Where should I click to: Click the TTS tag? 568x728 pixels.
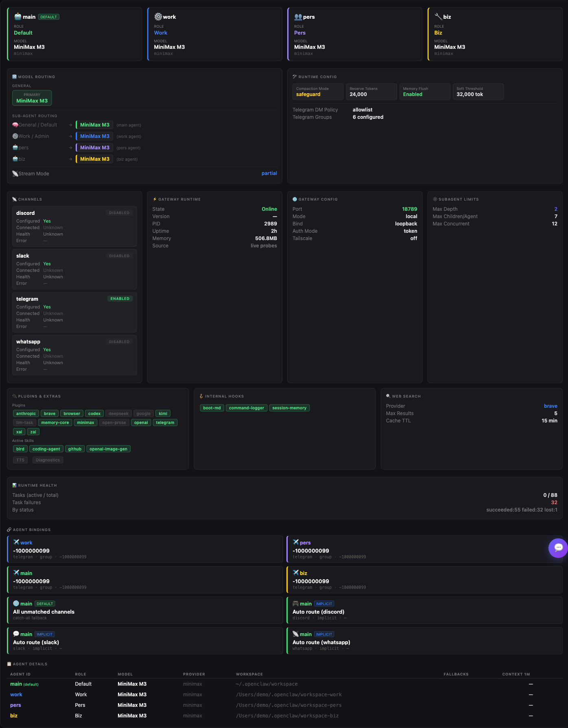coord(20,460)
